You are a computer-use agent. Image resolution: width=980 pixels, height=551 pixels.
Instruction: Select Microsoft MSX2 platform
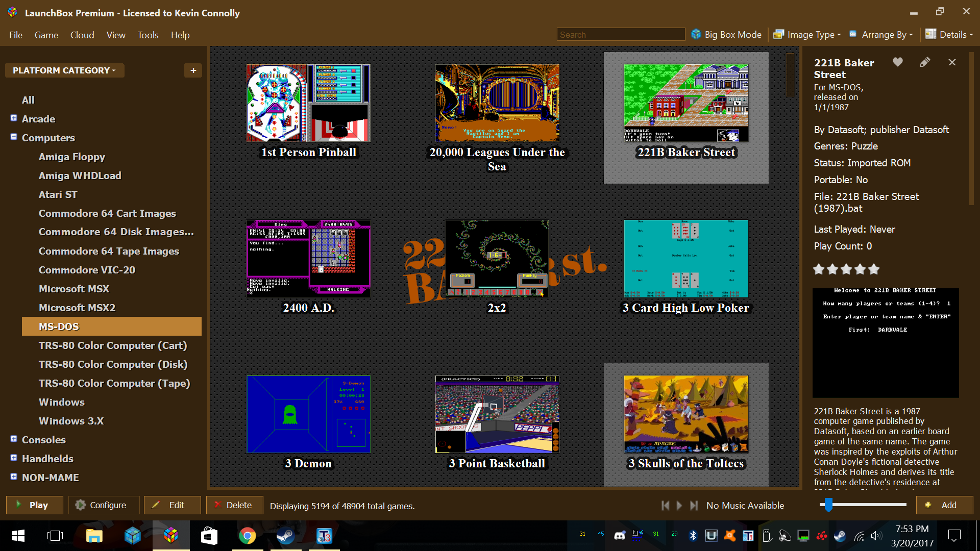coord(77,308)
